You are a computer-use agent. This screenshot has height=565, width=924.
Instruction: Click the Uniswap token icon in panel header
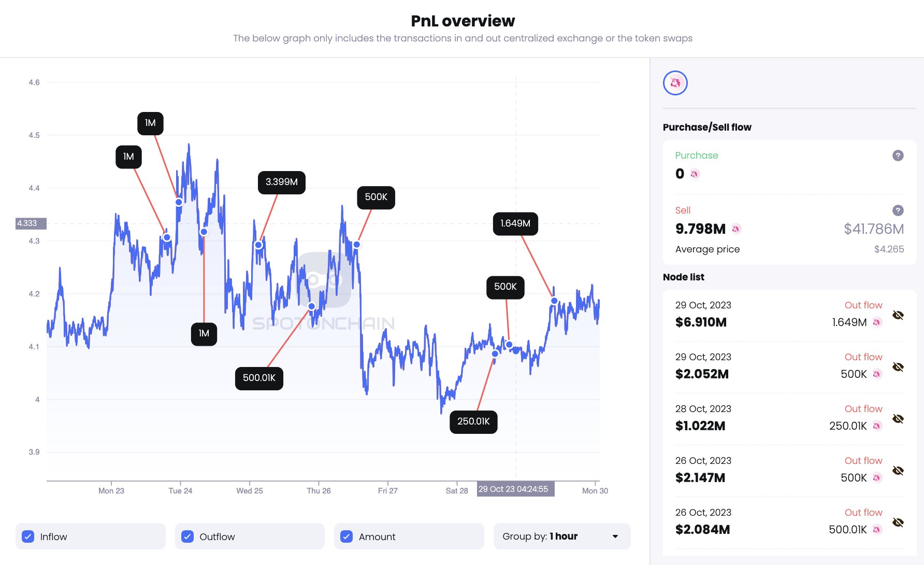(675, 83)
